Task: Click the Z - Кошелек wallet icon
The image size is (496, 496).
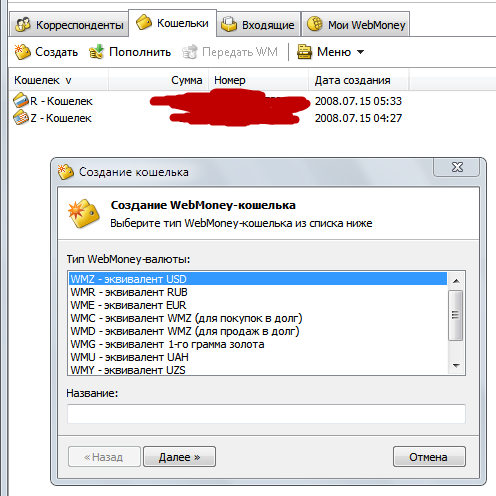Action: pos(21,118)
